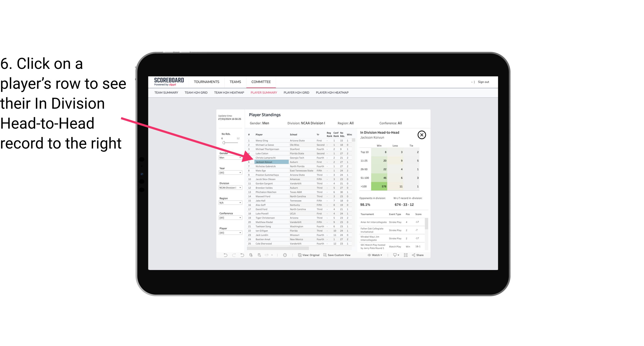Drag the No Rounds range slider
This screenshot has width=644, height=346.
tap(224, 143)
